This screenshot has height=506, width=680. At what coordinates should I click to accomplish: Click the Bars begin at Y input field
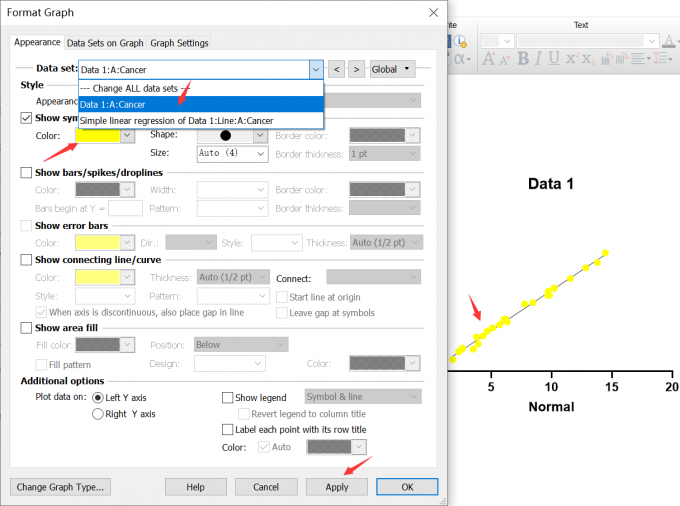click(125, 209)
